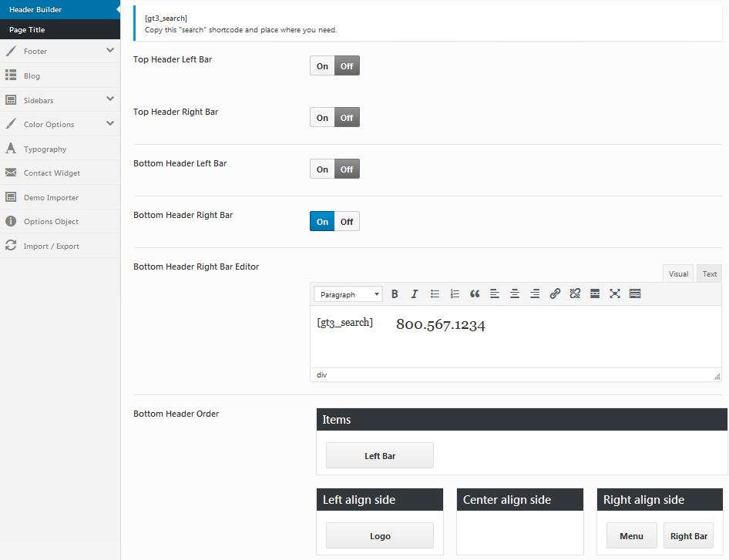Turn on Bottom Header Left Bar
Viewport: 729px width, 560px height.
click(x=322, y=169)
